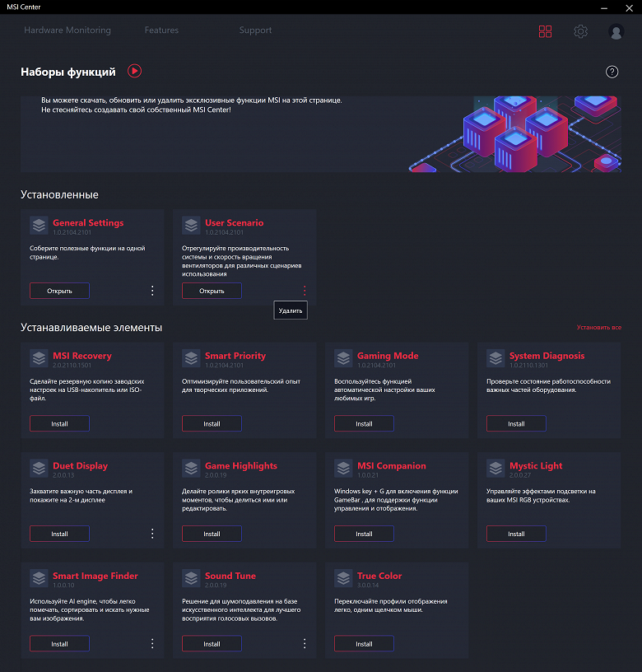Install the MSI Recovery feature
Image resolution: width=642 pixels, height=672 pixels.
point(59,423)
